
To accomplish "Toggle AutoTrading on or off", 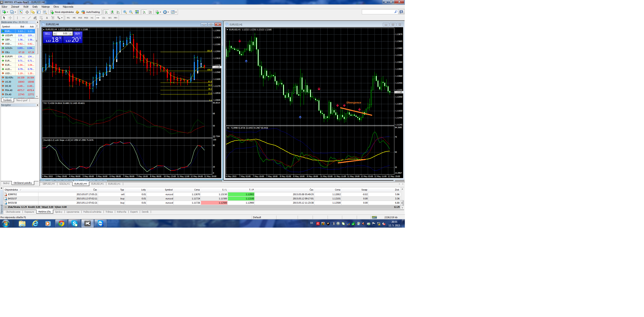I will [90, 12].
